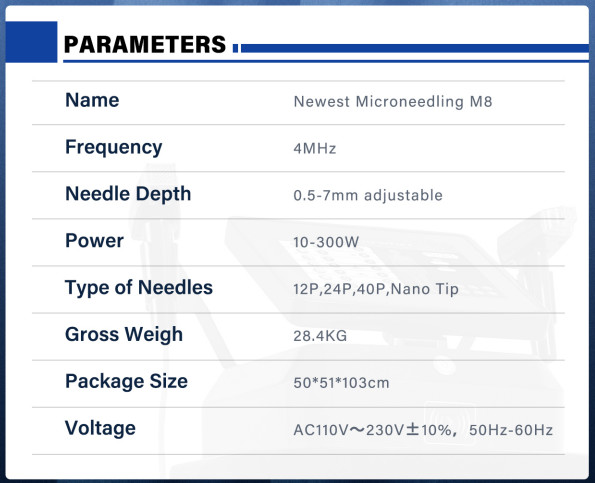
Task: Click the 4MHz frequency value
Action: coord(315,148)
